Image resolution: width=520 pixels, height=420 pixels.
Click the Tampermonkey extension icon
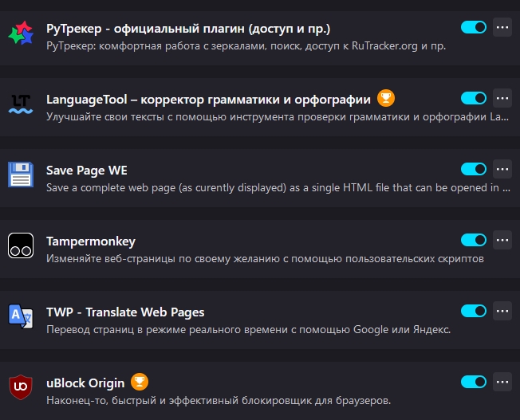(21, 245)
